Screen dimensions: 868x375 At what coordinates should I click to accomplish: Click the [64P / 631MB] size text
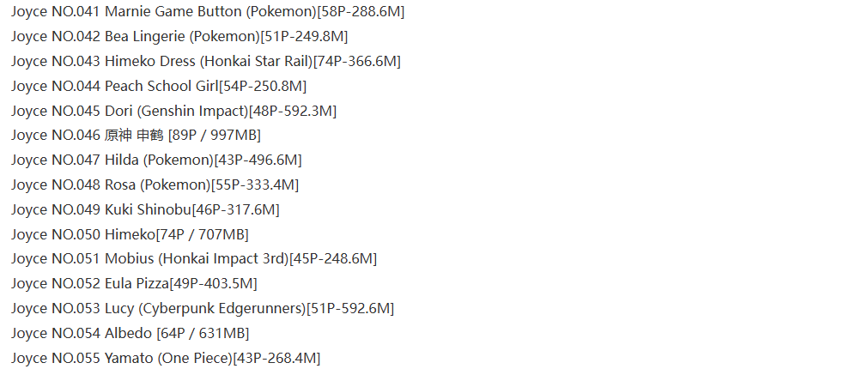203,334
